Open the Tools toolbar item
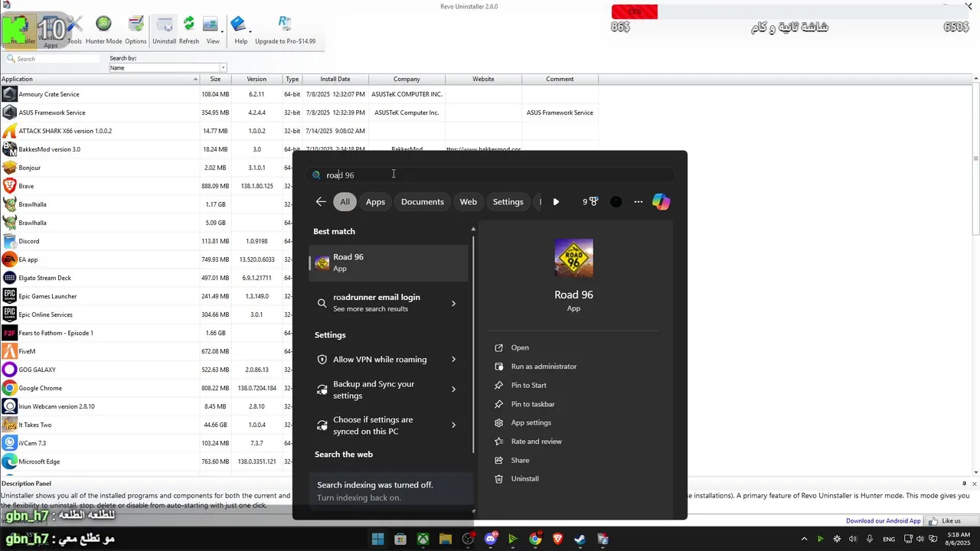Viewport: 980px width, 551px height. pos(74,31)
